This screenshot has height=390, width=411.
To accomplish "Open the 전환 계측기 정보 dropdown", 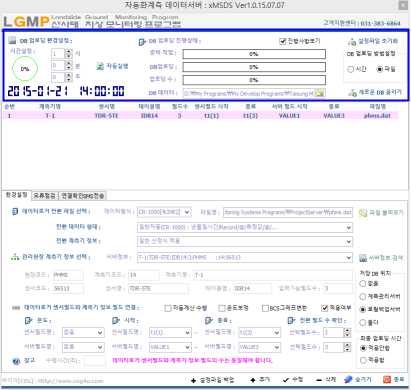I will (245, 241).
